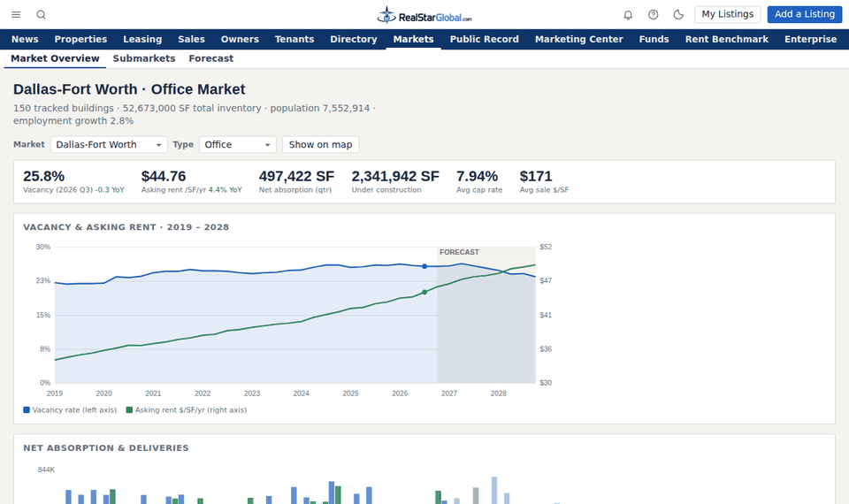Open the Rent Benchmark menu
Screen dimensions: 849x504
tap(727, 39)
